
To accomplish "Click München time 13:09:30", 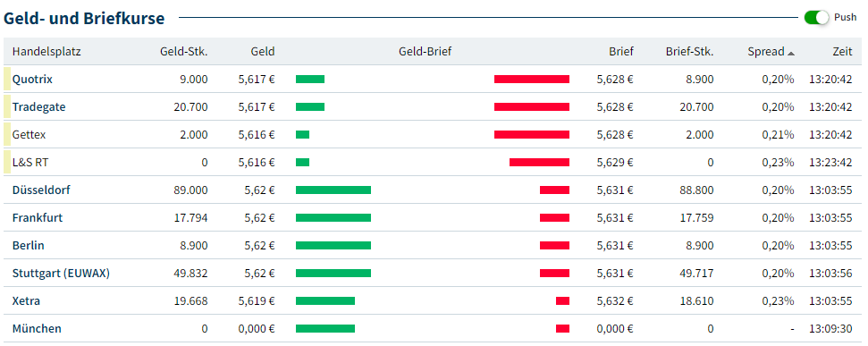I will 830,328.
